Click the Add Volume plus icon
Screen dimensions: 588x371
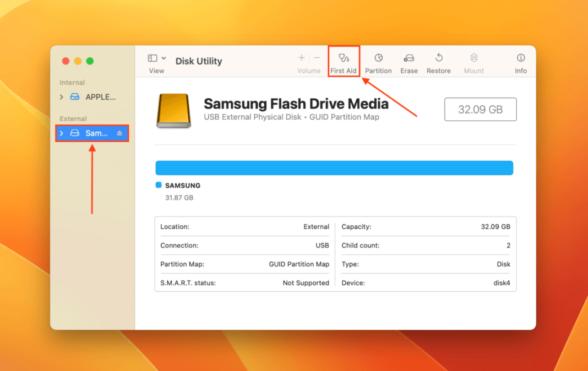302,57
